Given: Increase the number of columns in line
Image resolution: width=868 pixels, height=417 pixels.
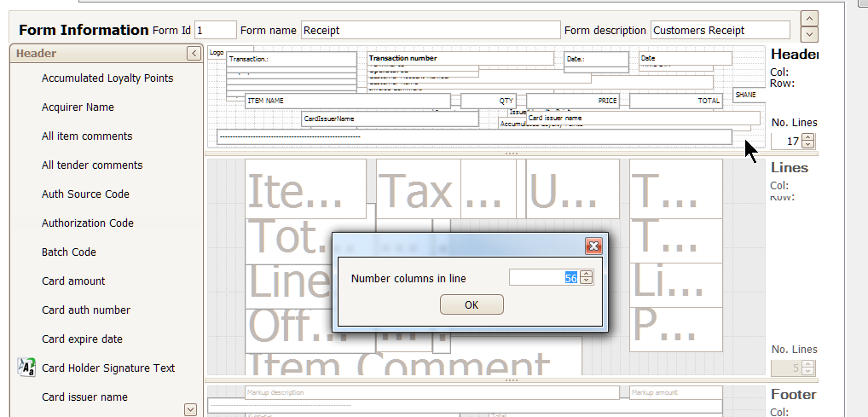Looking at the screenshot, I should [x=586, y=274].
